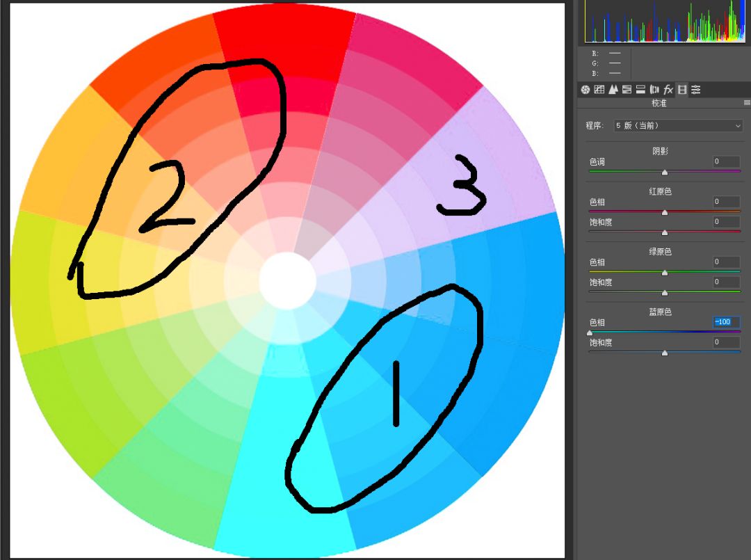Open the HSL adjustments tab icon
Viewport: 751px width, 560px height.
[627, 90]
